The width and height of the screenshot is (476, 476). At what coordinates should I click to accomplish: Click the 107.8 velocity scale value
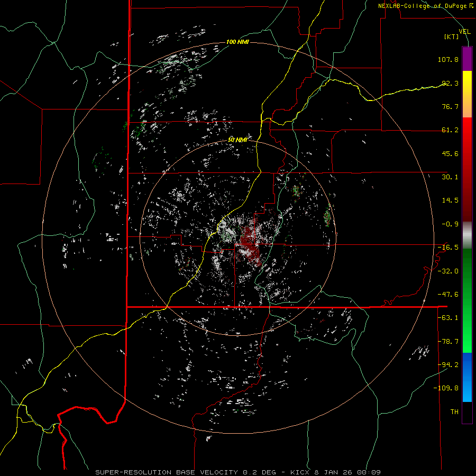pyautogui.click(x=448, y=59)
